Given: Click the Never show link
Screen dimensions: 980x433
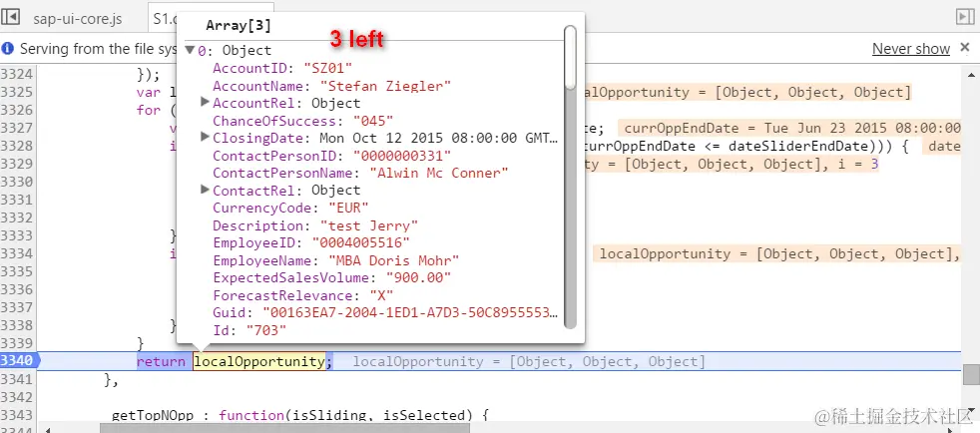Looking at the screenshot, I should pos(911,49).
